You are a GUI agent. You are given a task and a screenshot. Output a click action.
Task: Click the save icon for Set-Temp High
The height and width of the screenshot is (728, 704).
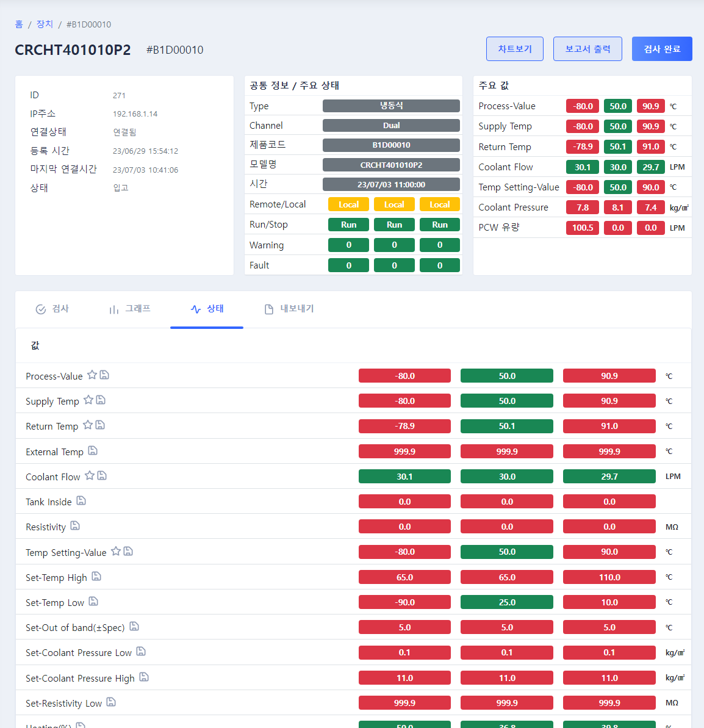click(x=96, y=576)
